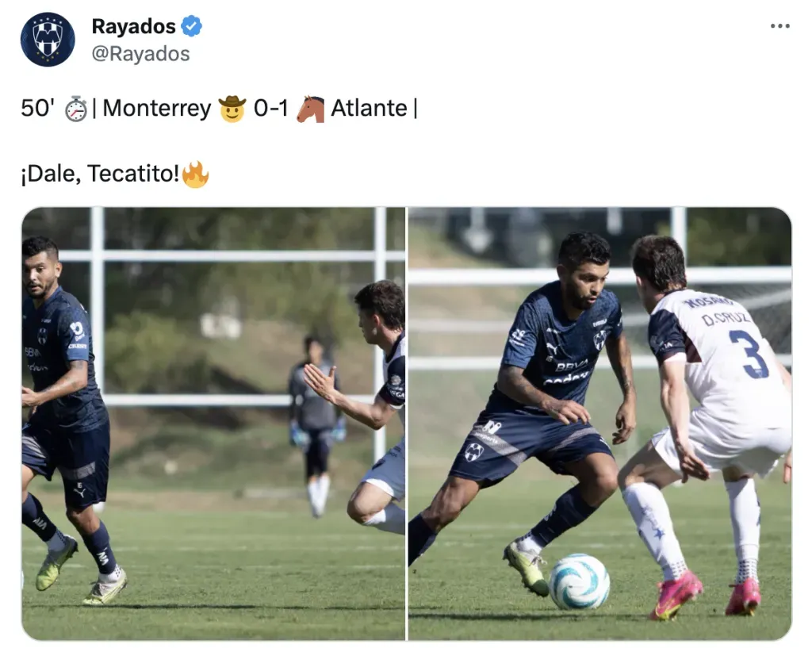This screenshot has height=648, width=812.
Task: Open the three-dot more options menu
Action: 780,26
